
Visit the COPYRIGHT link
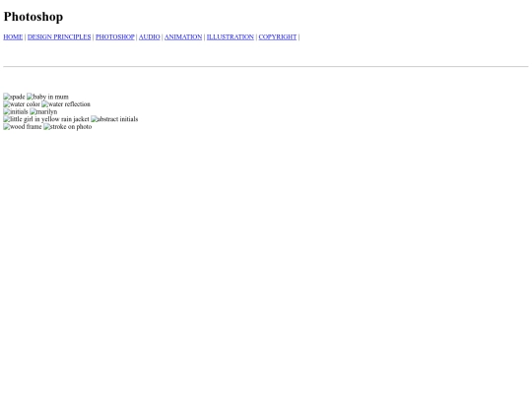(278, 37)
